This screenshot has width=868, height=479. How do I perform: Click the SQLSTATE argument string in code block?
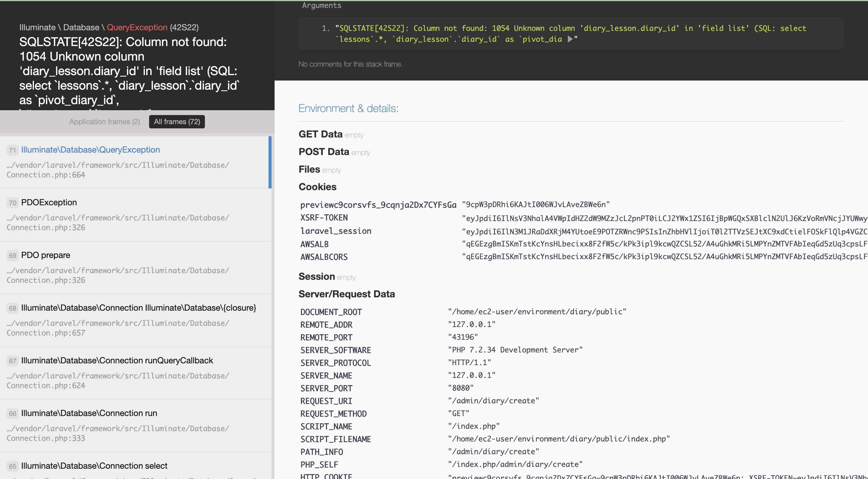point(569,28)
